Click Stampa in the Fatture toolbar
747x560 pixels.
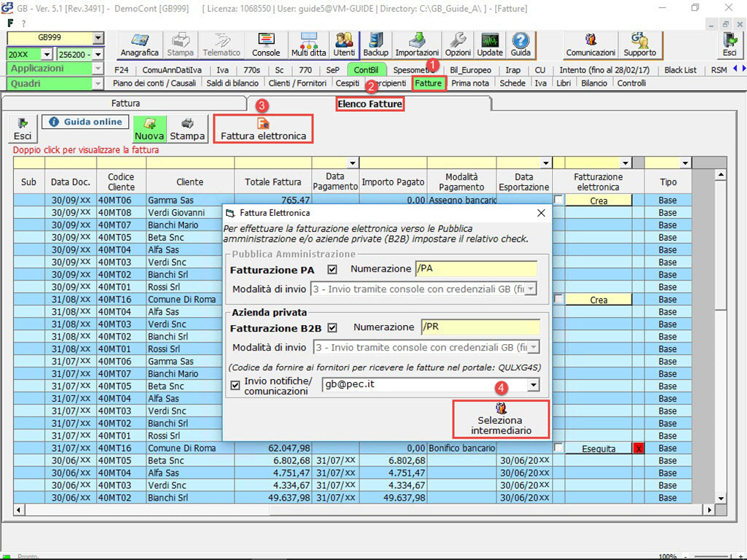point(187,129)
